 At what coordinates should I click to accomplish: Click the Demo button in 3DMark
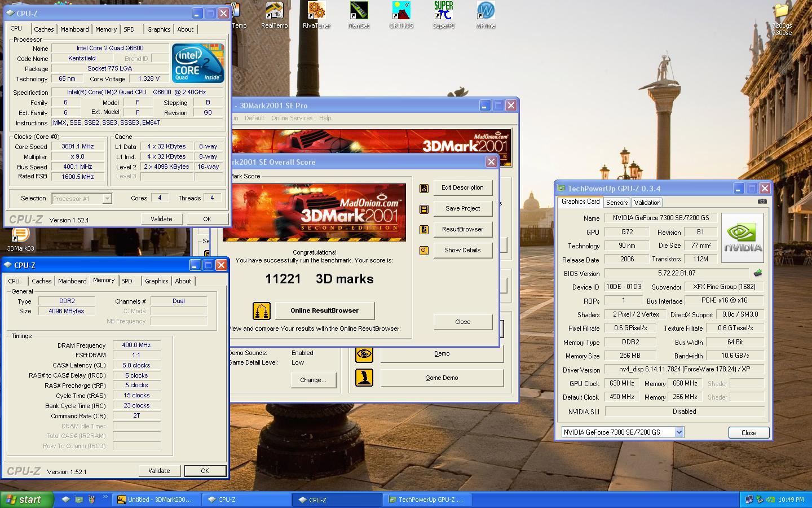442,354
